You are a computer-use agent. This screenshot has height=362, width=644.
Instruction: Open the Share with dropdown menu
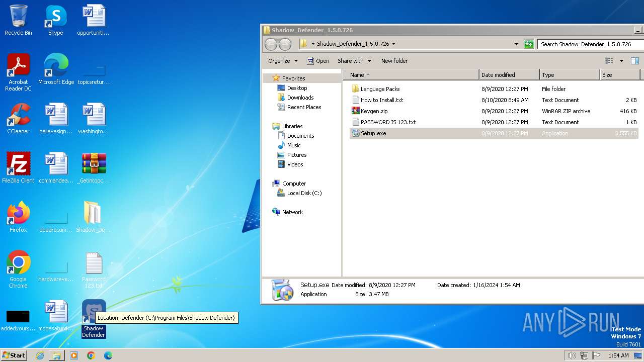click(x=354, y=61)
